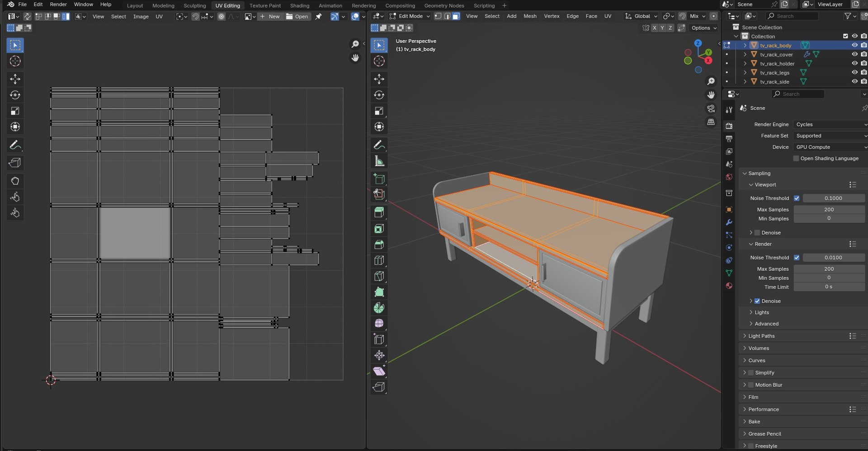Open the Mesh menu
Viewport: 868px width, 451px height.
[530, 16]
